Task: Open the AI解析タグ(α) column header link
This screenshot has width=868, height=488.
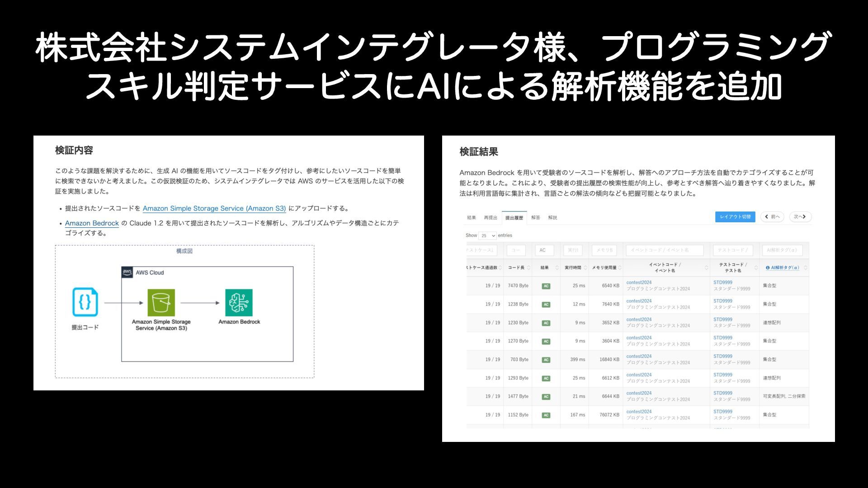Action: click(785, 268)
